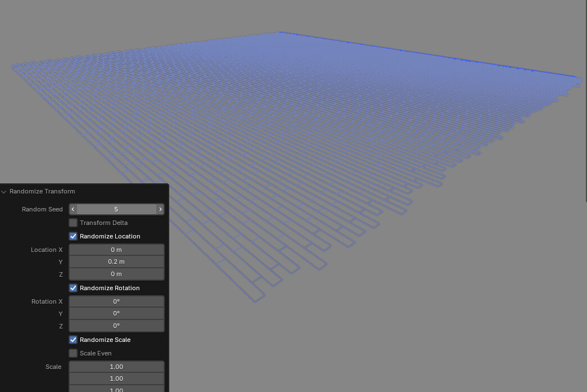Click the Randomize Transform panel title text
Screen dimensions: 587x392
click(42, 191)
